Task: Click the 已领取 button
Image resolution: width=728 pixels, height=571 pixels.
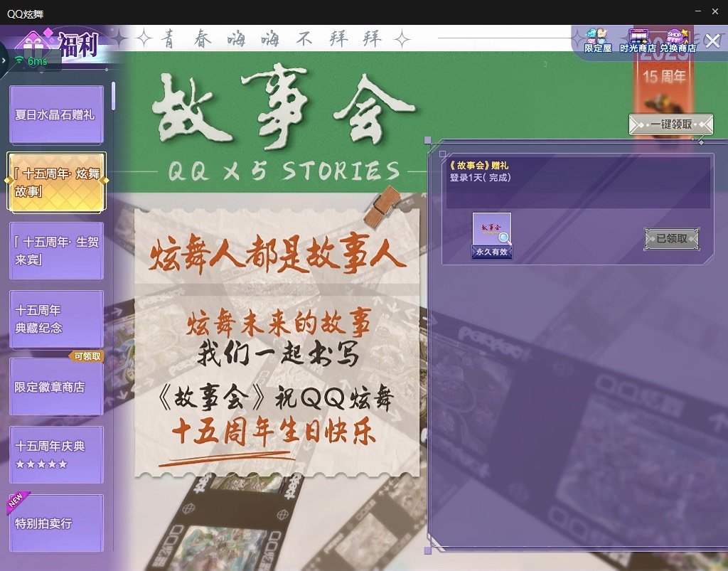Action: [671, 239]
